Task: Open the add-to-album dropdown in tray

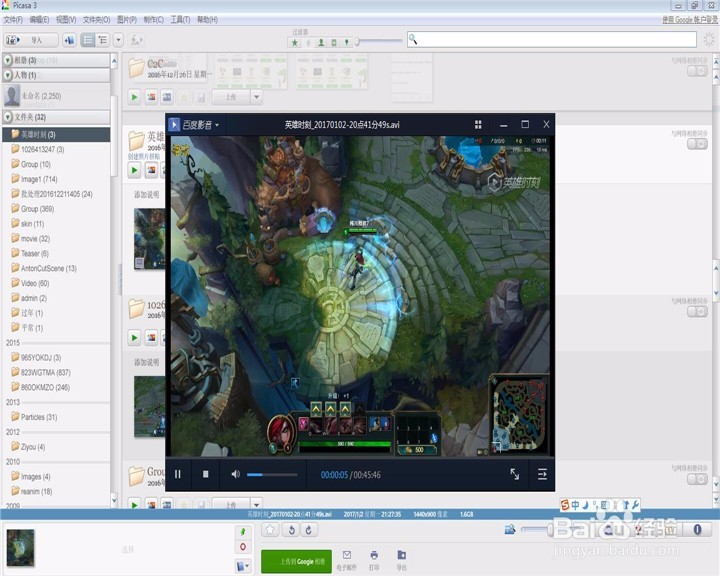Action: point(243,566)
